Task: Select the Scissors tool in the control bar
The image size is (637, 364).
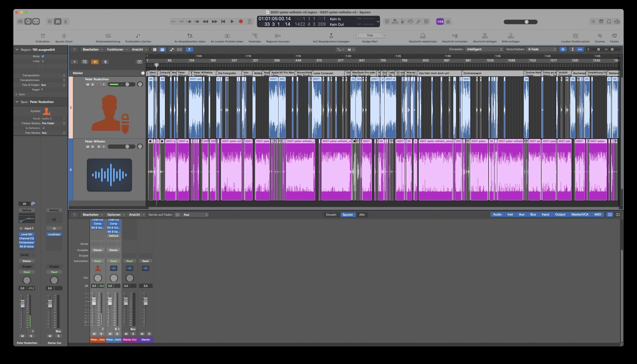Action: 66,21
